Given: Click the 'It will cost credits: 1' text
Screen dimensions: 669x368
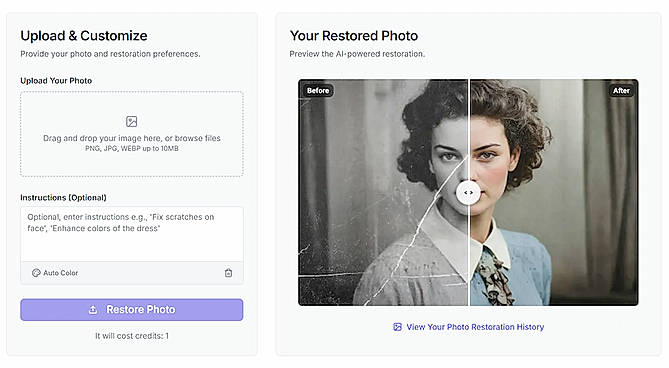Looking at the screenshot, I should pos(132,336).
